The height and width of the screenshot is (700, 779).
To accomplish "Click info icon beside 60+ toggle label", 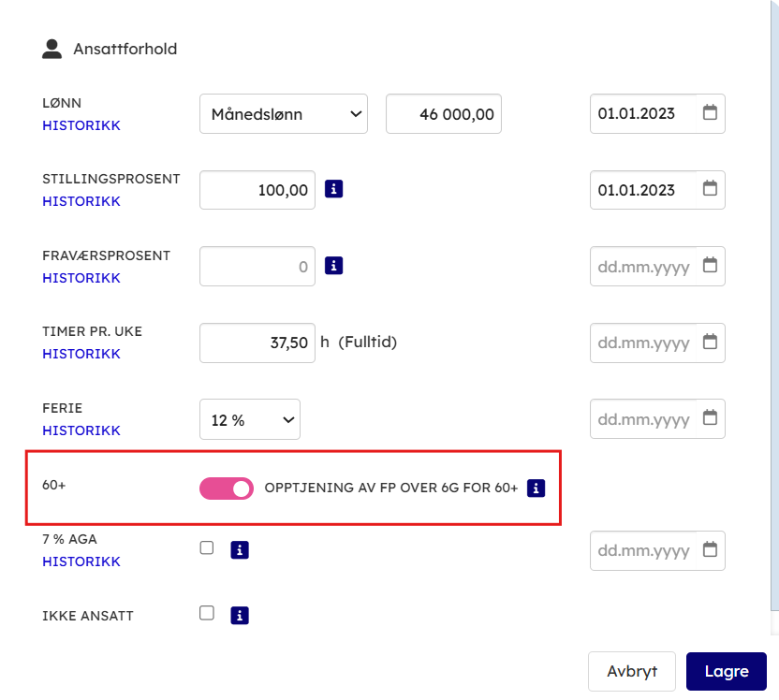I will [x=536, y=488].
